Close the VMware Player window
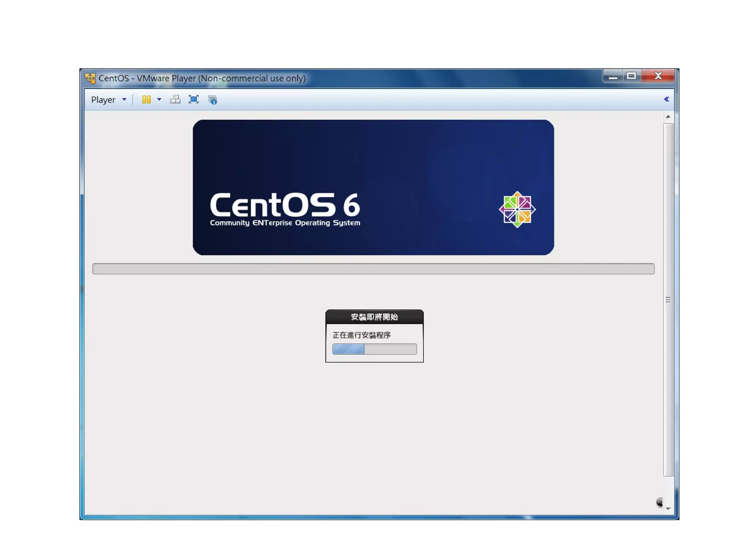Screen dimensions: 747x560 click(658, 76)
